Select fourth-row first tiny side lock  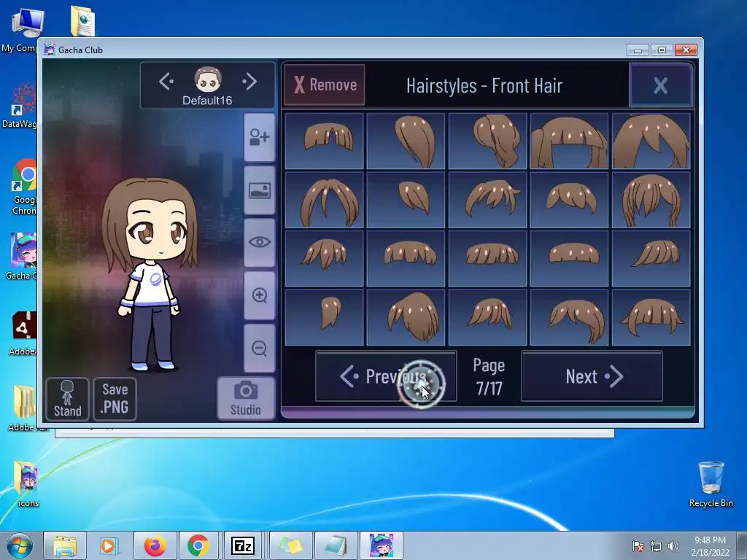tap(324, 318)
